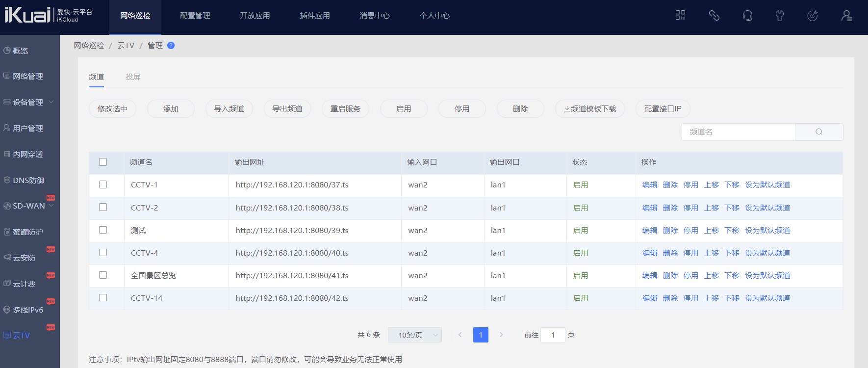Download the 频道模板下载 template
Screen dimensions: 868x368
590,108
